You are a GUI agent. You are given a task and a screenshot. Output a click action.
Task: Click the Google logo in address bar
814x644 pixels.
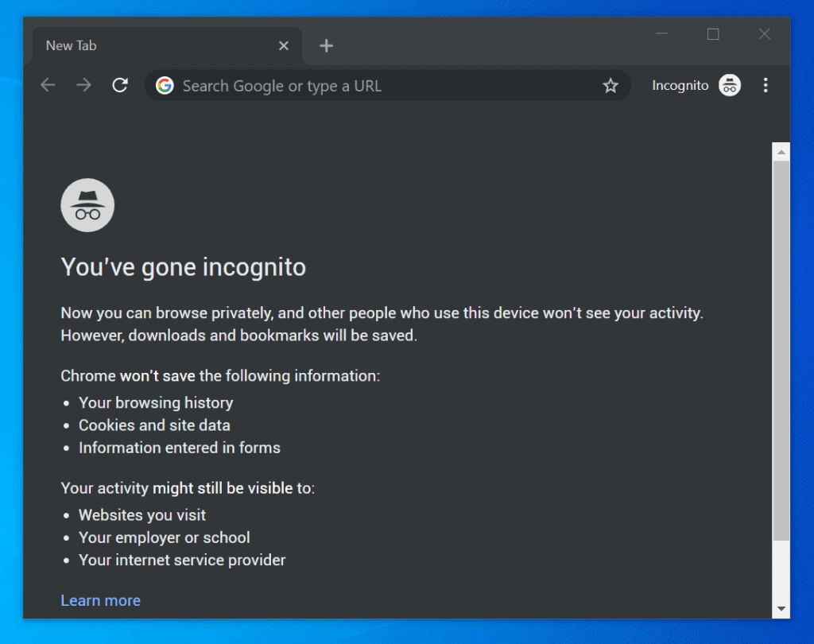pos(165,86)
